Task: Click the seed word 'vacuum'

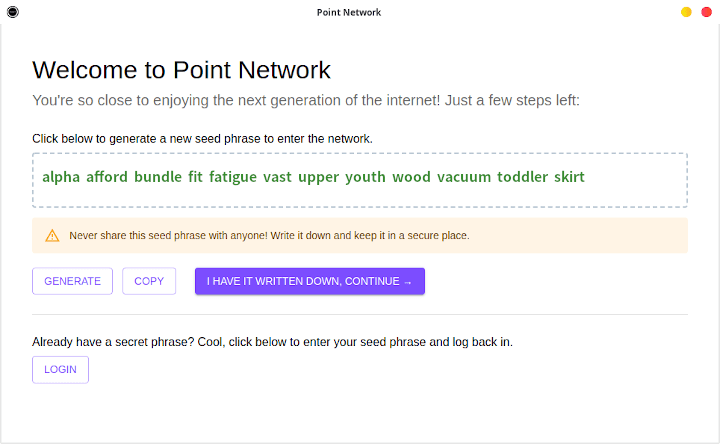Action: [464, 177]
